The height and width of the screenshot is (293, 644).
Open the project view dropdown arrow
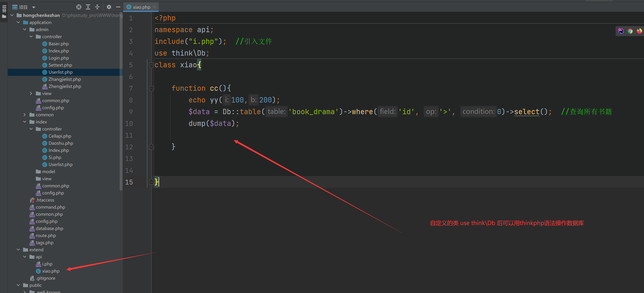[x=34, y=7]
